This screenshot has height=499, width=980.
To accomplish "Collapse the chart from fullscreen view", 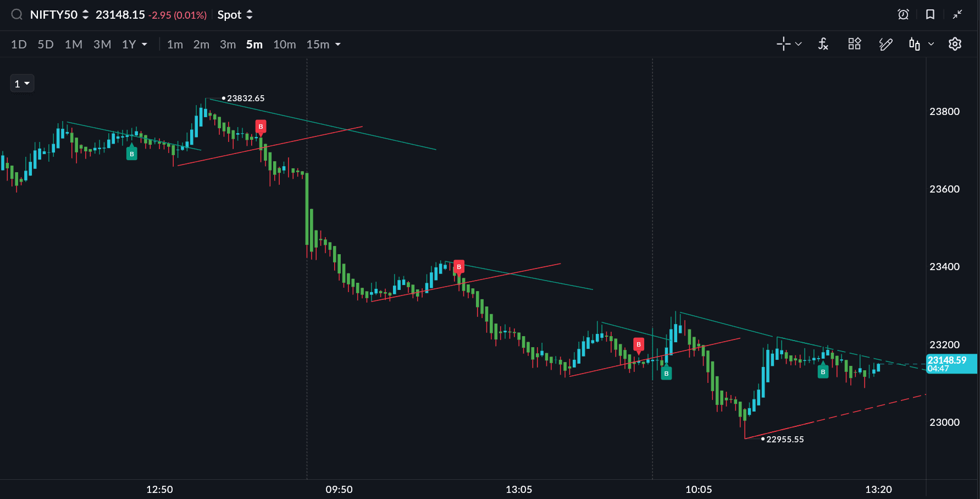I will coord(957,15).
